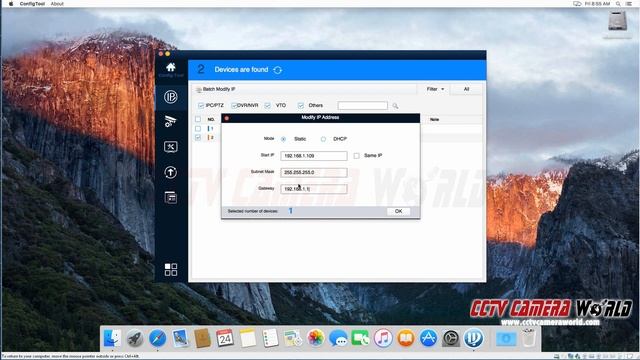Open Messages from the Dock

pyautogui.click(x=338, y=338)
